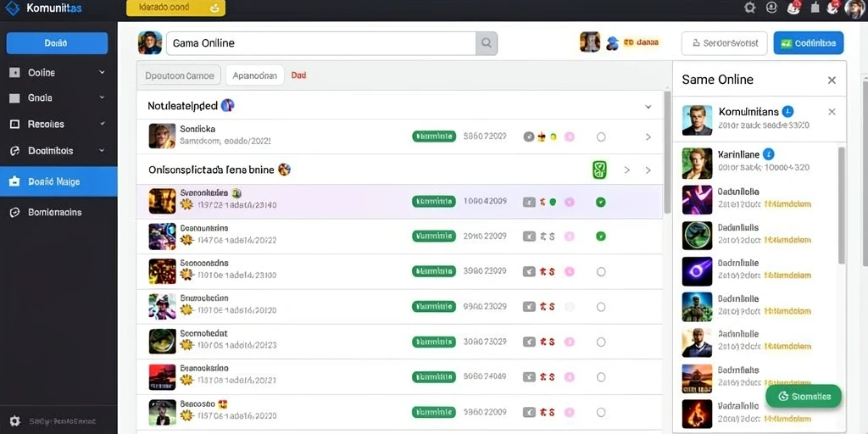This screenshot has height=434, width=868.
Task: Click the blue badge beside Karinllane
Action: pyautogui.click(x=768, y=154)
